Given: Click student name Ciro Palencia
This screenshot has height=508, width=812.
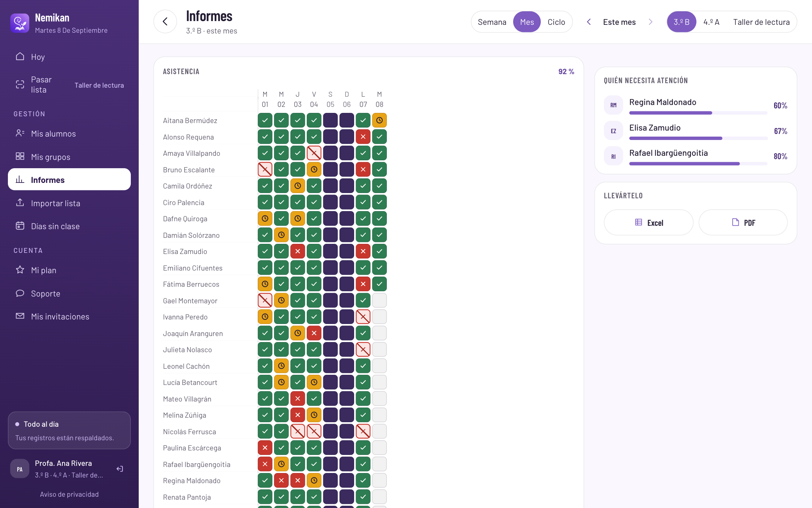Looking at the screenshot, I should point(183,202).
